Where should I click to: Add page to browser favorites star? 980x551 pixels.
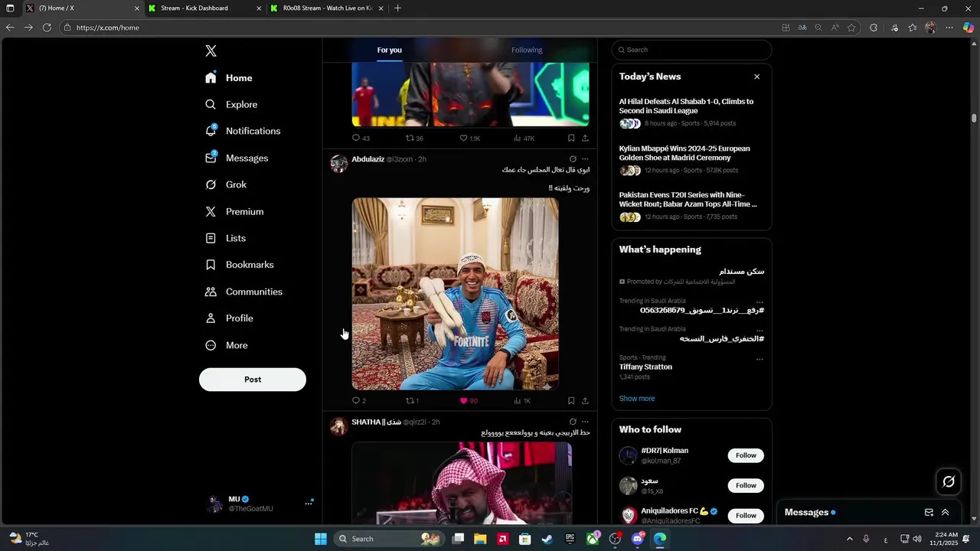(851, 28)
